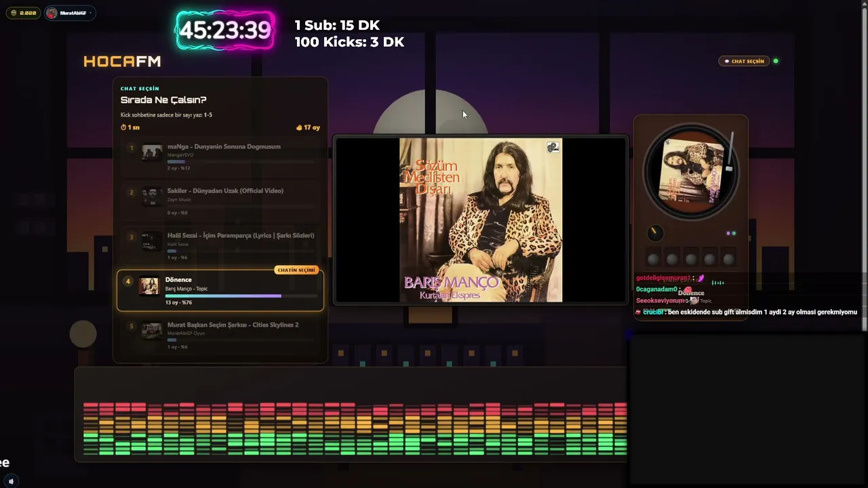The width and height of the screenshot is (868, 488).
Task: Click the "Barış Manço - Topic" channel name
Action: [186, 289]
